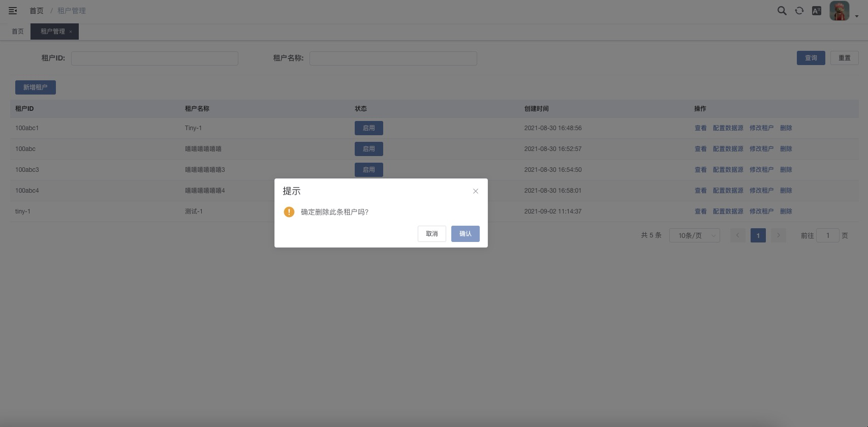Viewport: 868px width, 427px height.
Task: Click 删除 link for tenant tiny-1
Action: (x=786, y=211)
